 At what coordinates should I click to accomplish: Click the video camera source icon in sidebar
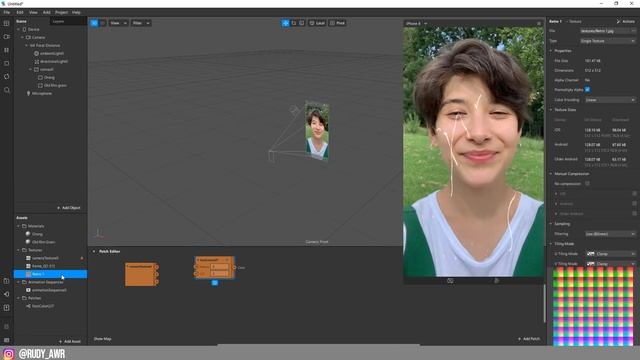[x=7, y=37]
